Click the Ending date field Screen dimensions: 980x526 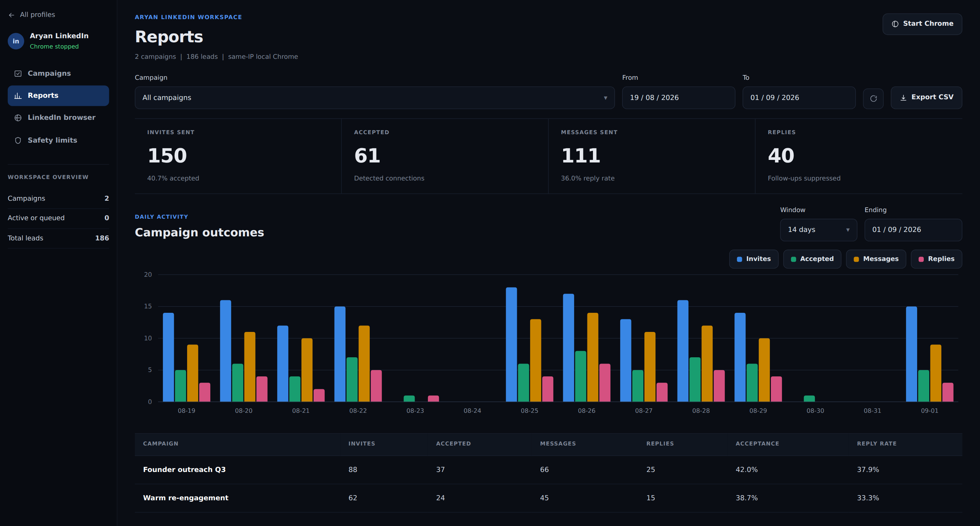913,230
